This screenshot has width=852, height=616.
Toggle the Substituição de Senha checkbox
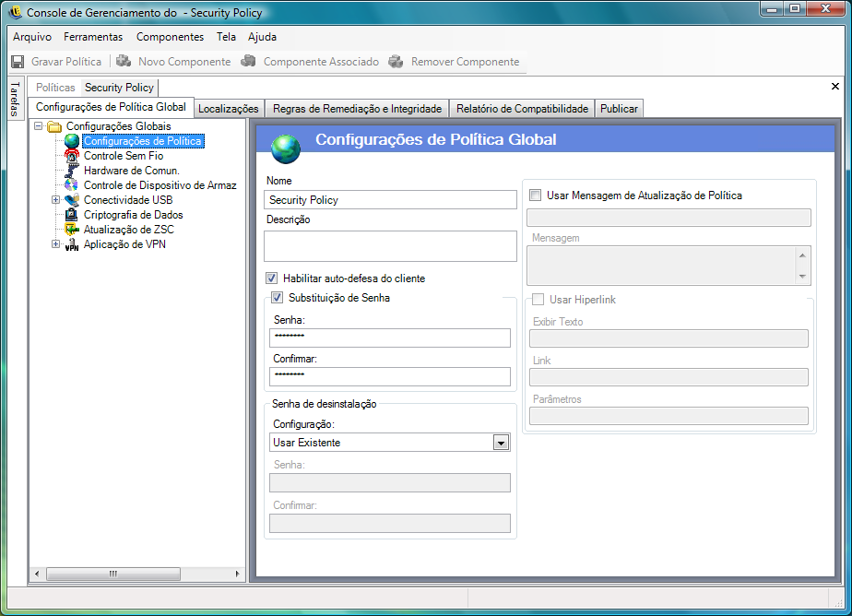(x=278, y=298)
